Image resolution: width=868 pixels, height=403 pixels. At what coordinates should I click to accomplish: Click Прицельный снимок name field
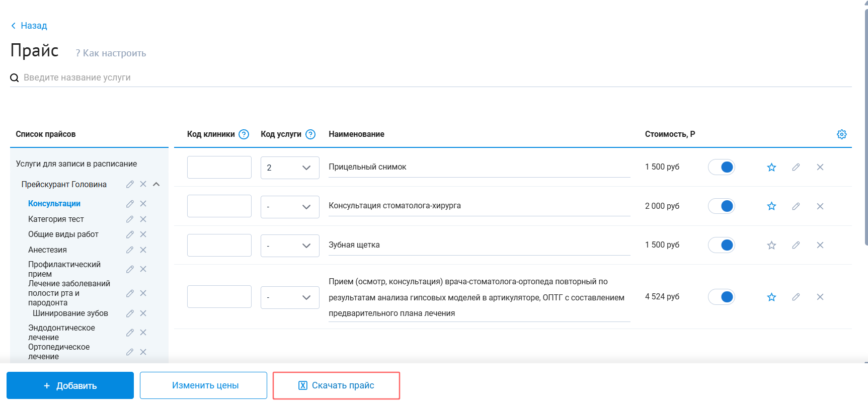click(x=479, y=167)
